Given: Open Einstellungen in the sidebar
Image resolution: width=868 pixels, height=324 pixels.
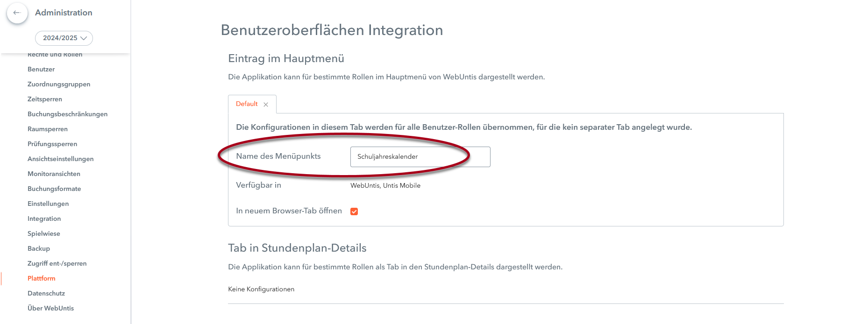Looking at the screenshot, I should pyautogui.click(x=48, y=204).
